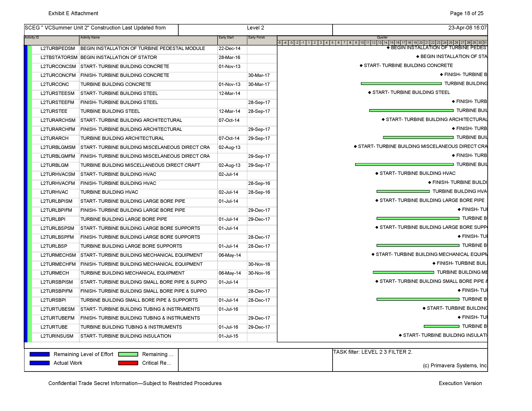Click START- TURBINE BUILDING HVAC milestone diamond

pyautogui.click(x=377, y=173)
